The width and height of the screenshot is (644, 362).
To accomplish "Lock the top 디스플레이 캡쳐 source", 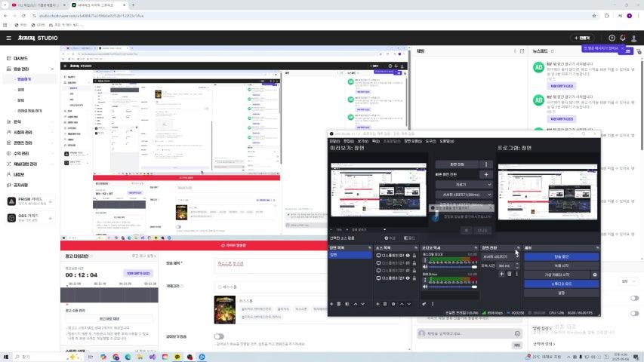I will [414, 256].
